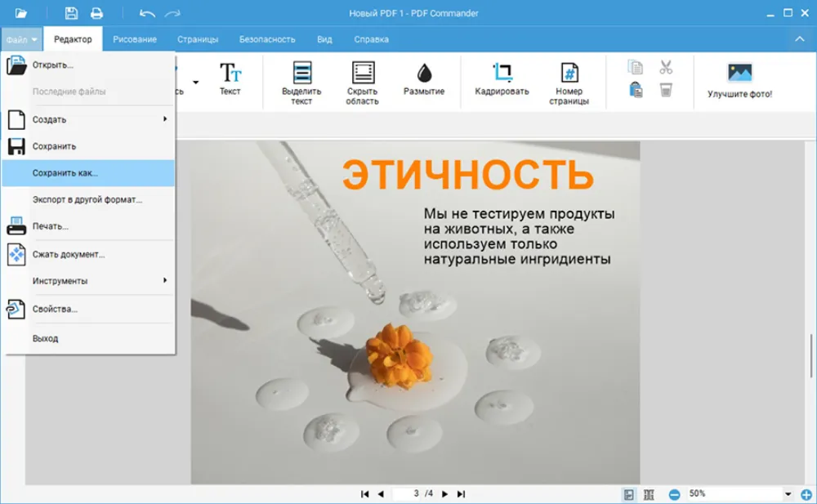Jump to the last page
This screenshot has height=504, width=817.
[x=461, y=494]
